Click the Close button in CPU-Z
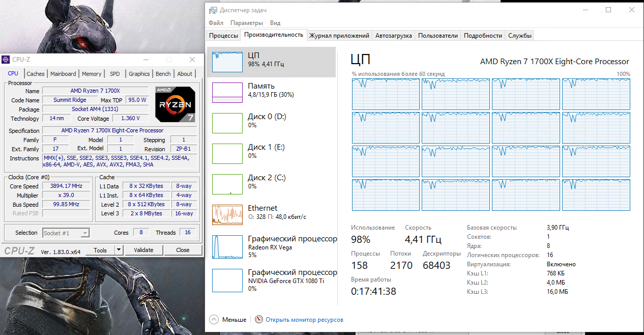The height and width of the screenshot is (335, 644). [183, 250]
